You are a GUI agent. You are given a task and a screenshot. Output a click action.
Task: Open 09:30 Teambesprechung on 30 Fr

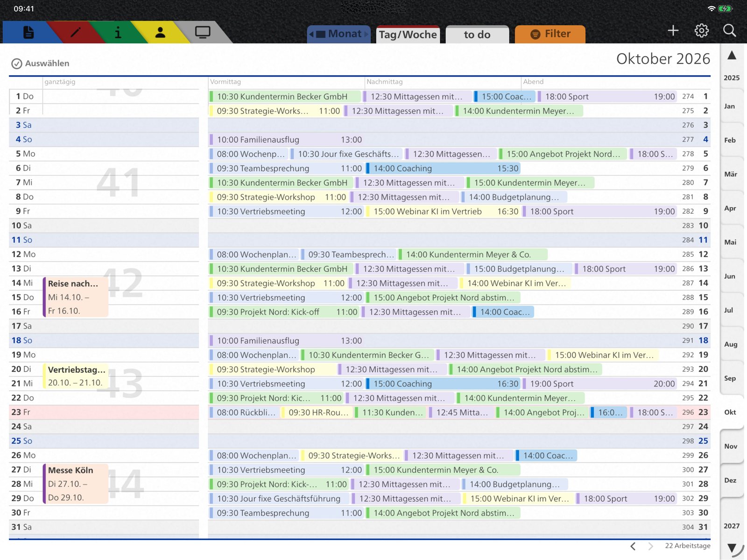pos(287,513)
